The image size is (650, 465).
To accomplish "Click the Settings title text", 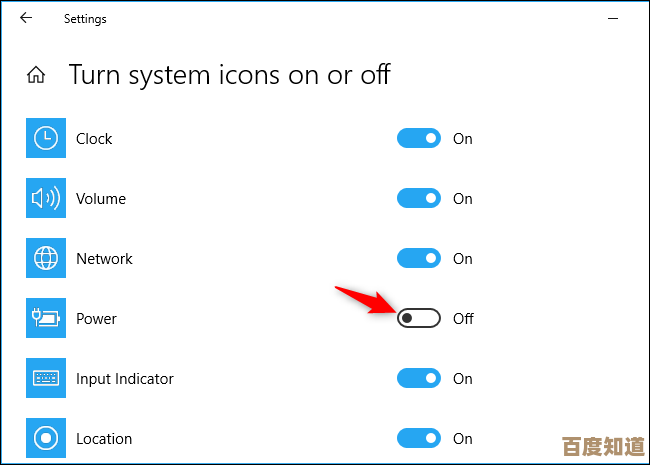I will pyautogui.click(x=85, y=19).
